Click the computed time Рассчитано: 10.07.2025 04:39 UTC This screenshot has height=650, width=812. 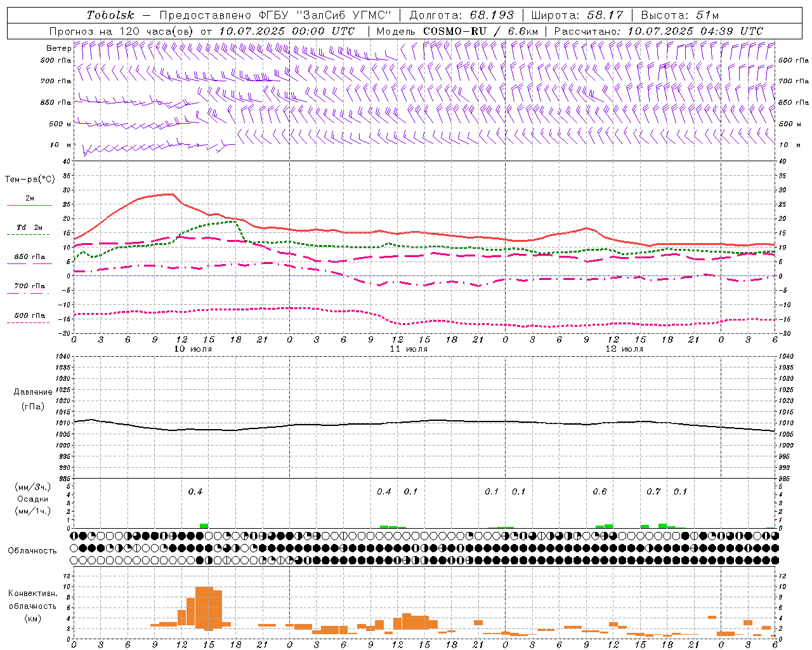(658, 30)
